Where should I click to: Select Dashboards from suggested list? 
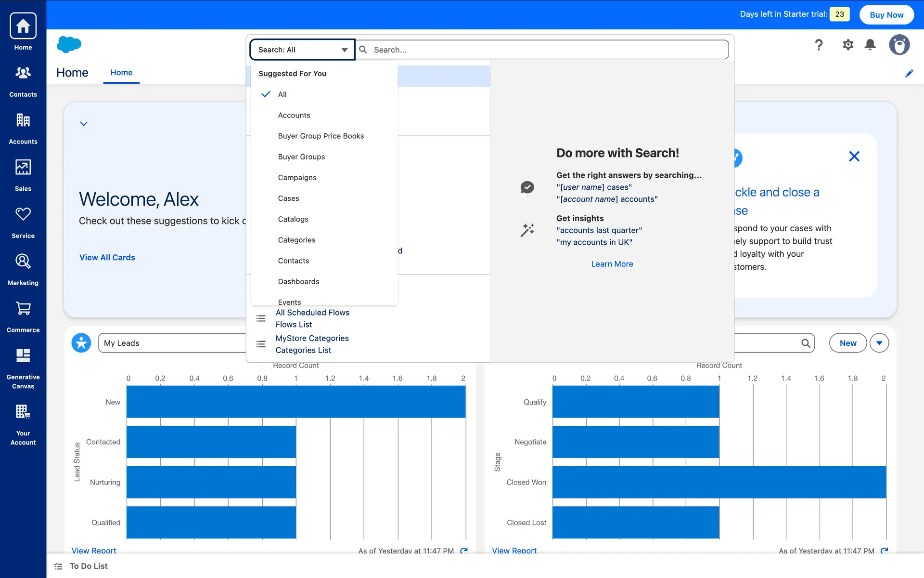tap(298, 282)
